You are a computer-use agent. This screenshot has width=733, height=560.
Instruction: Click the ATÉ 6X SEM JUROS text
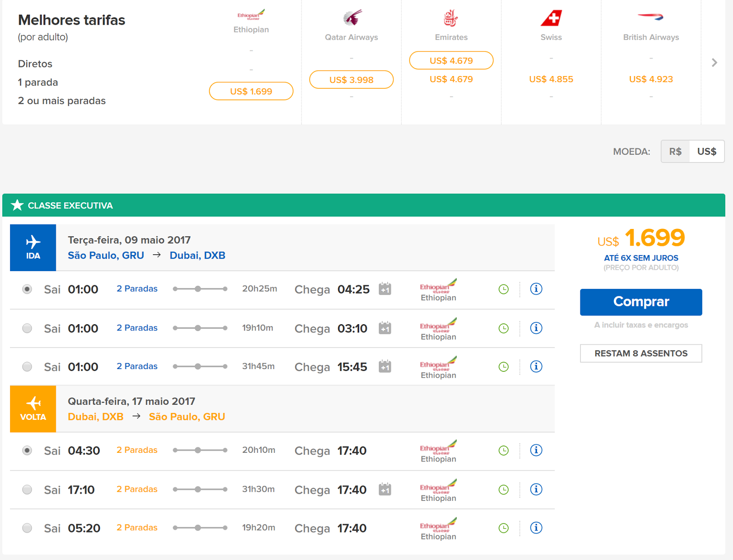641,258
